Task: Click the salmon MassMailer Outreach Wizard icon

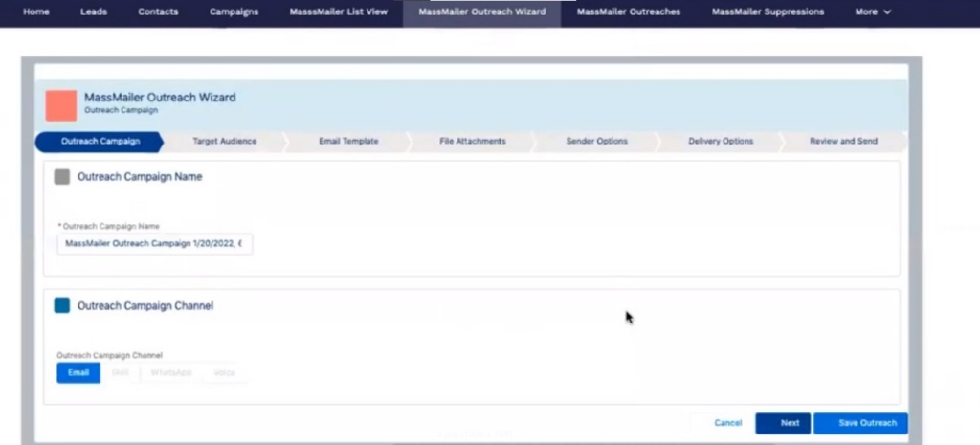Action: [61, 104]
